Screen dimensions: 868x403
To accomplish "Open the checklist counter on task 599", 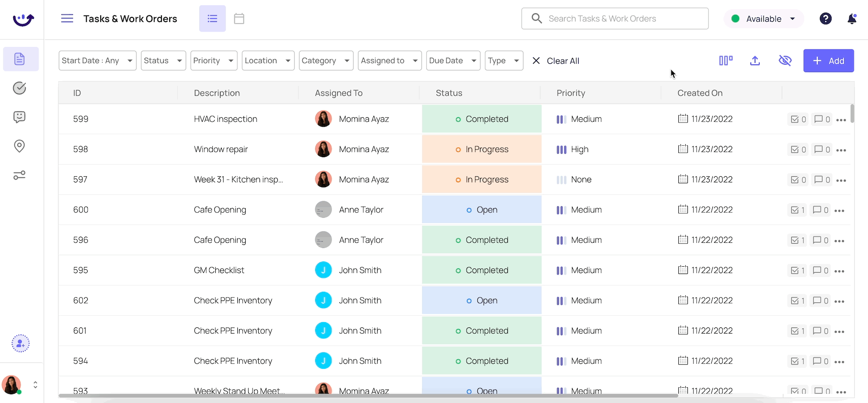I will point(798,119).
